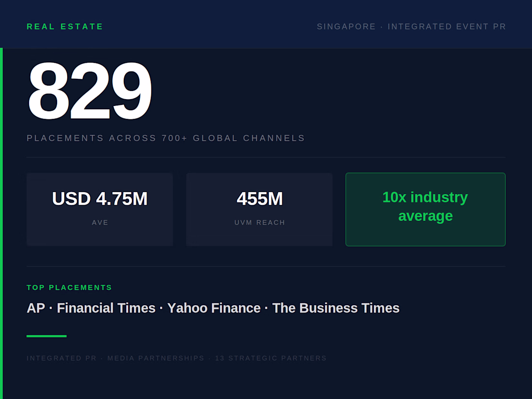The width and height of the screenshot is (532, 399).
Task: Open the green 10x industry average card
Action: click(x=425, y=209)
